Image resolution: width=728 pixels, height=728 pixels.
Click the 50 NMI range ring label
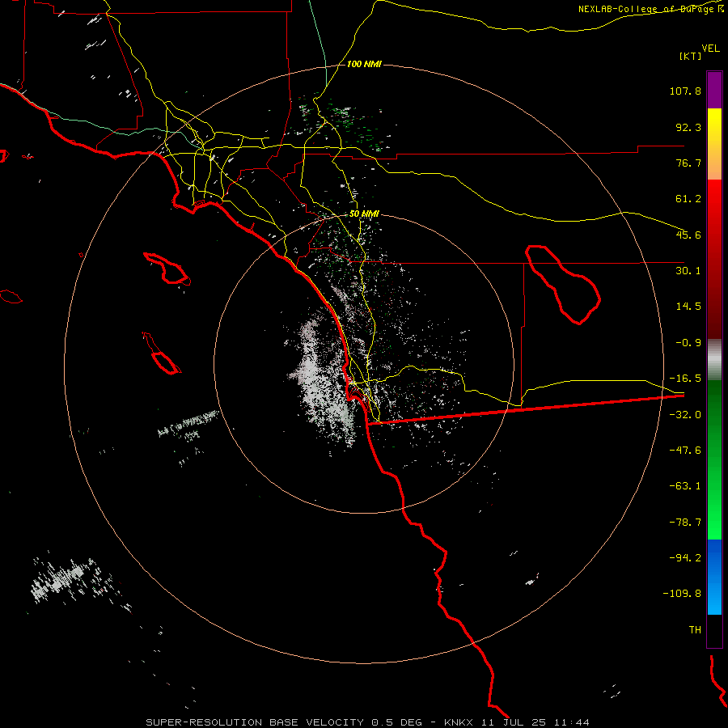(364, 214)
